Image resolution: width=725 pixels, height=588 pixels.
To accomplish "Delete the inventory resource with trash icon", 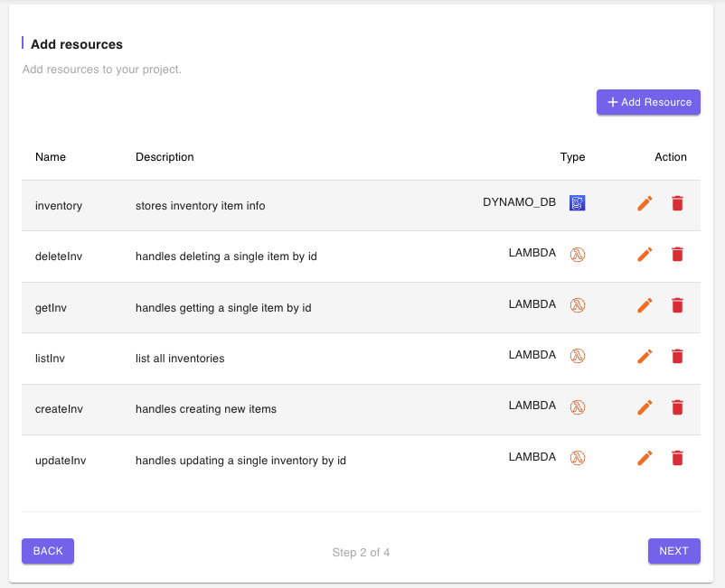I will (677, 203).
